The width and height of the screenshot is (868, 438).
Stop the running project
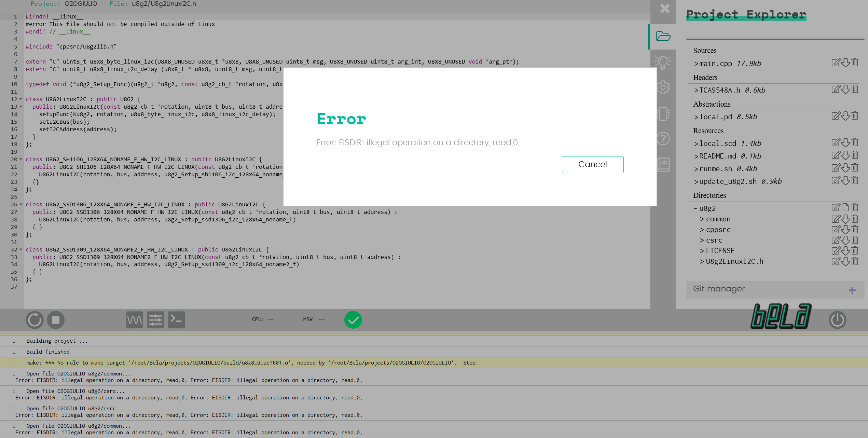(x=56, y=320)
